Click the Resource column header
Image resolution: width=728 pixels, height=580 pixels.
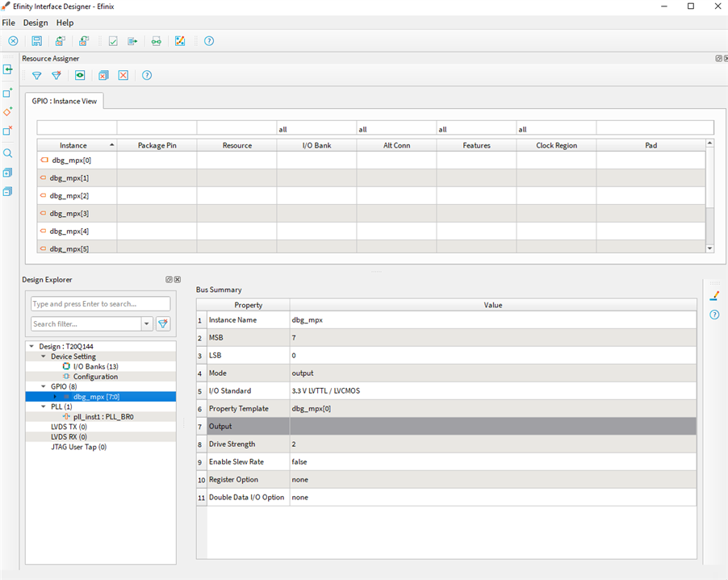point(236,145)
